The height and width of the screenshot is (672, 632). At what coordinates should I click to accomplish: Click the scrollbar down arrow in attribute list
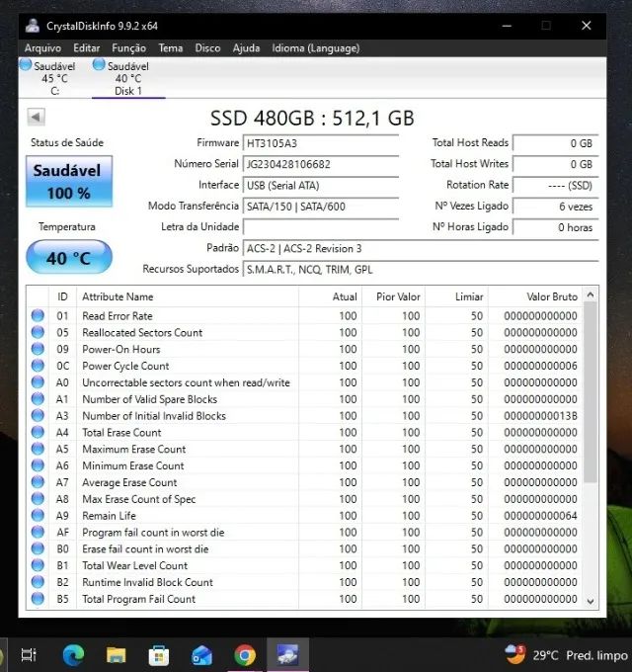click(x=591, y=602)
